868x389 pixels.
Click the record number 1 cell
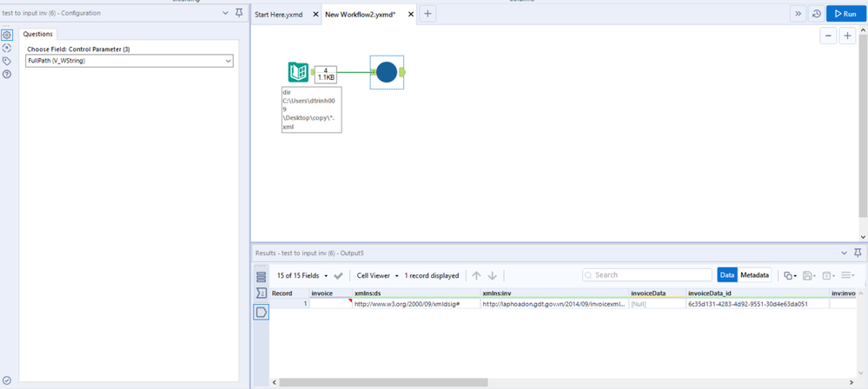[x=289, y=304]
